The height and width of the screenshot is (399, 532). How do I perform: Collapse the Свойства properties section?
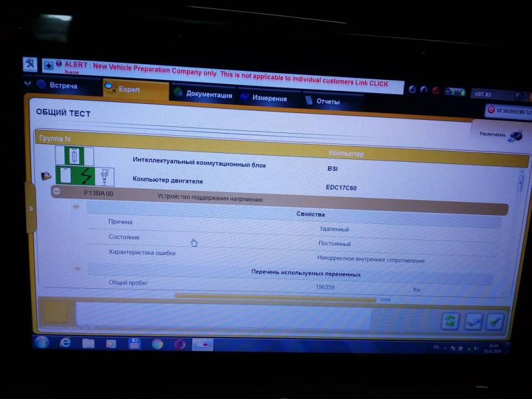pyautogui.click(x=76, y=206)
